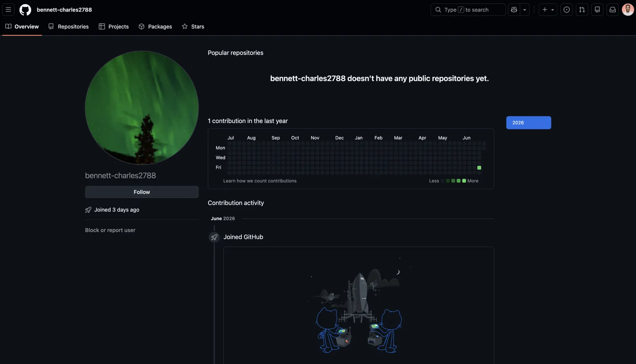Switch to the Projects tab
The width and height of the screenshot is (636, 364).
coord(114,27)
